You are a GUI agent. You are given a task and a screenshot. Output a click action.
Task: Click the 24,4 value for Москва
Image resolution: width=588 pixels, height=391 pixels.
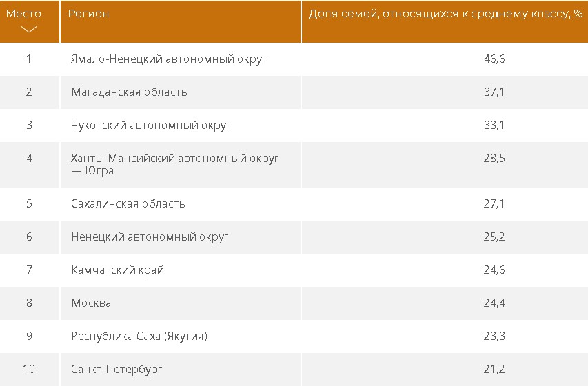[x=494, y=303]
